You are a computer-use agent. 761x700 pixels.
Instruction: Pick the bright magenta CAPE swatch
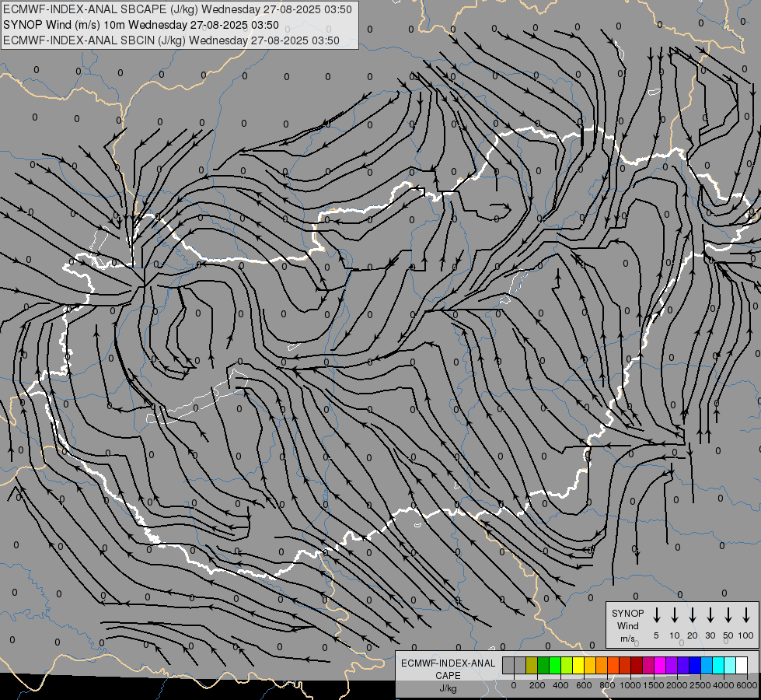(x=661, y=665)
